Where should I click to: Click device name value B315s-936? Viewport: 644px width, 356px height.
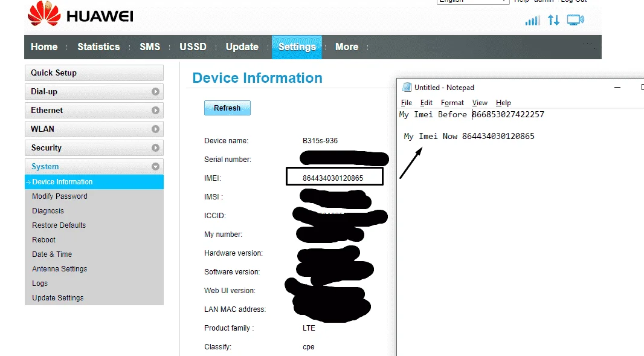pyautogui.click(x=320, y=141)
